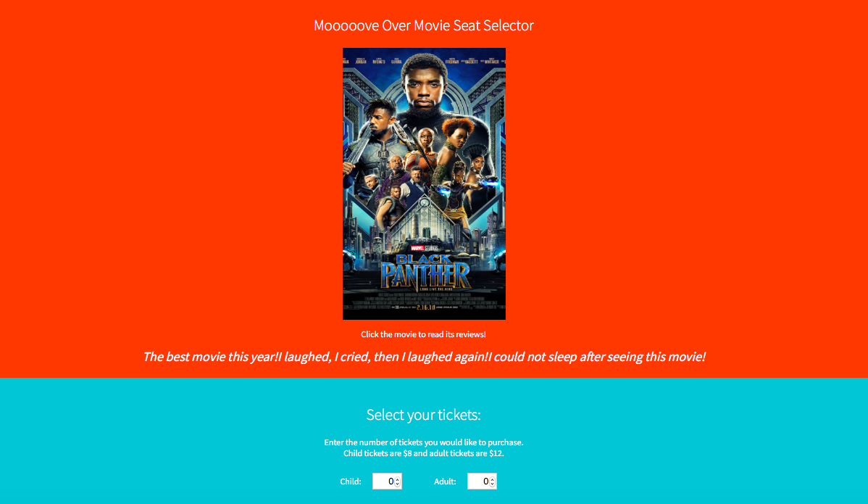Screen dimensions: 868x504
Task: Click the Mooooove Over Movie Seat Selector title
Action: (x=423, y=25)
